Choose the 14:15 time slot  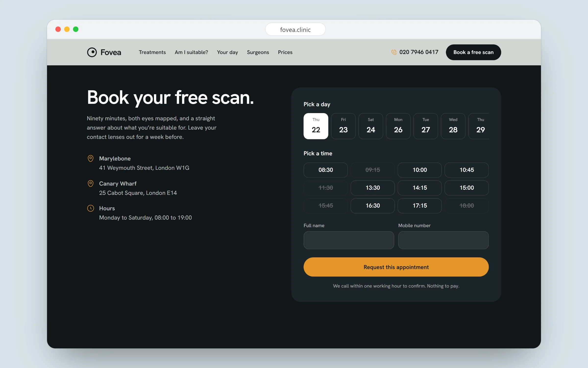tap(420, 188)
